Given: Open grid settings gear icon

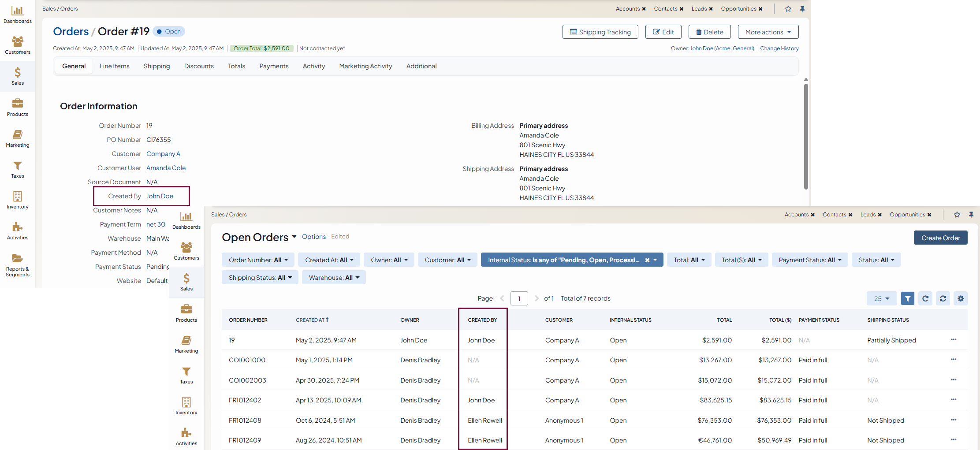Looking at the screenshot, I should 960,298.
